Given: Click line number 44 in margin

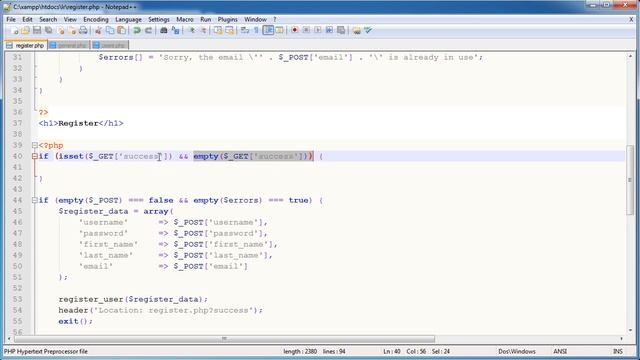Looking at the screenshot, I should [x=17, y=200].
